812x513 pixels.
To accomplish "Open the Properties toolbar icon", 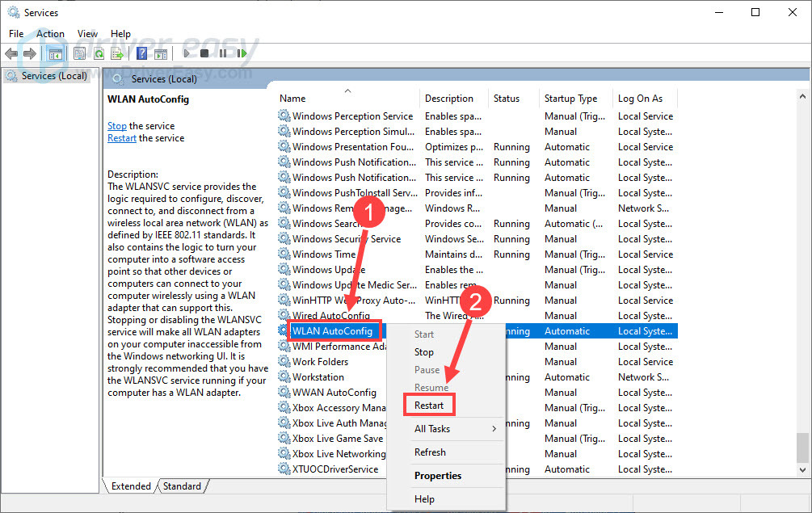I will click(x=80, y=53).
